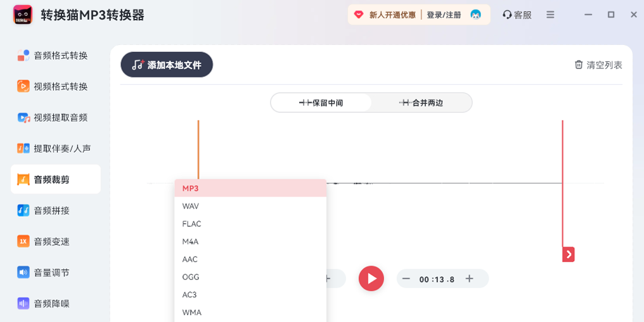Open 音频降噪 waveform icon
The image size is (644, 322).
pos(23,304)
